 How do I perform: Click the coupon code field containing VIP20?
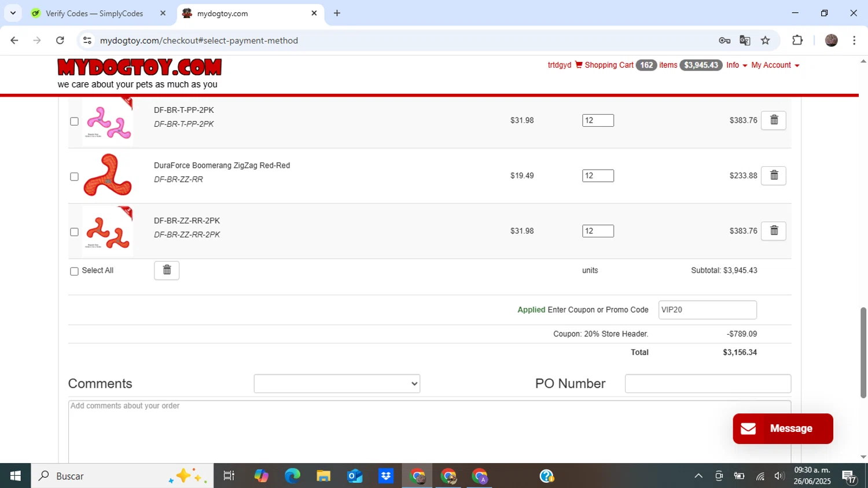click(707, 310)
